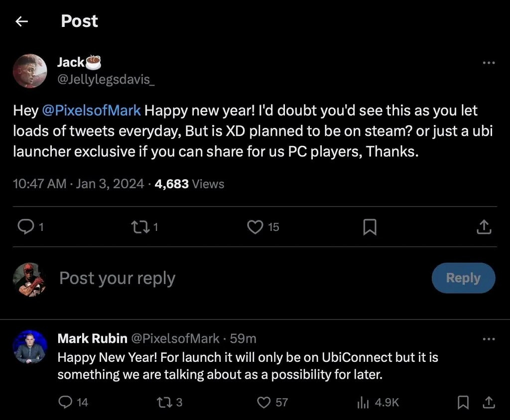Viewport: 510px width, 420px height.
Task: Bookmark Mark Rubin's reply
Action: (463, 402)
